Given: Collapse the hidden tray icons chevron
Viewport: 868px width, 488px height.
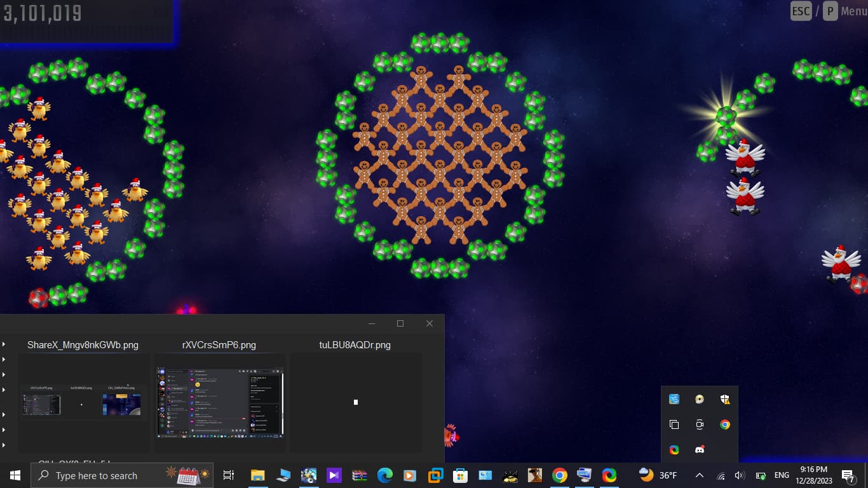Looking at the screenshot, I should tap(700, 475).
